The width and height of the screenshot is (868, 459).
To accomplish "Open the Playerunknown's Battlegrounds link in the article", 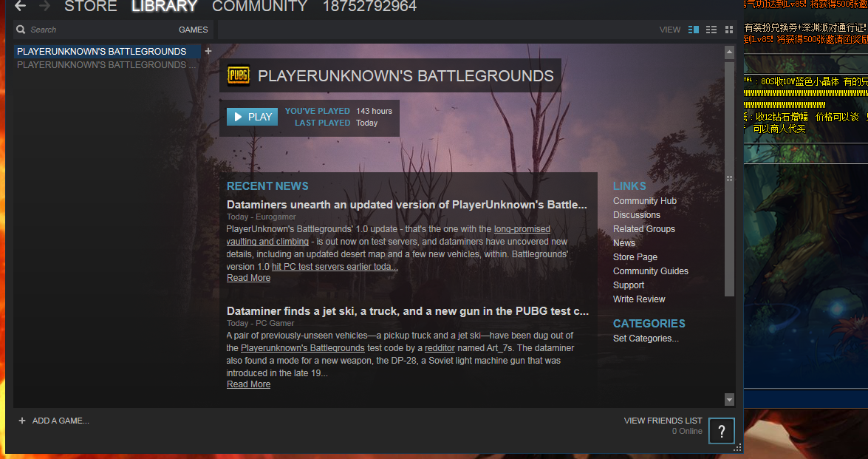I will [x=303, y=348].
